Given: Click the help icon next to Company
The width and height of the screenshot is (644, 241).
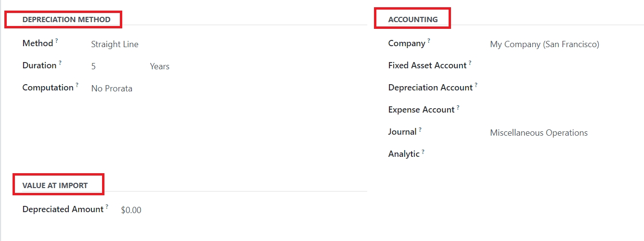Looking at the screenshot, I should (x=429, y=41).
